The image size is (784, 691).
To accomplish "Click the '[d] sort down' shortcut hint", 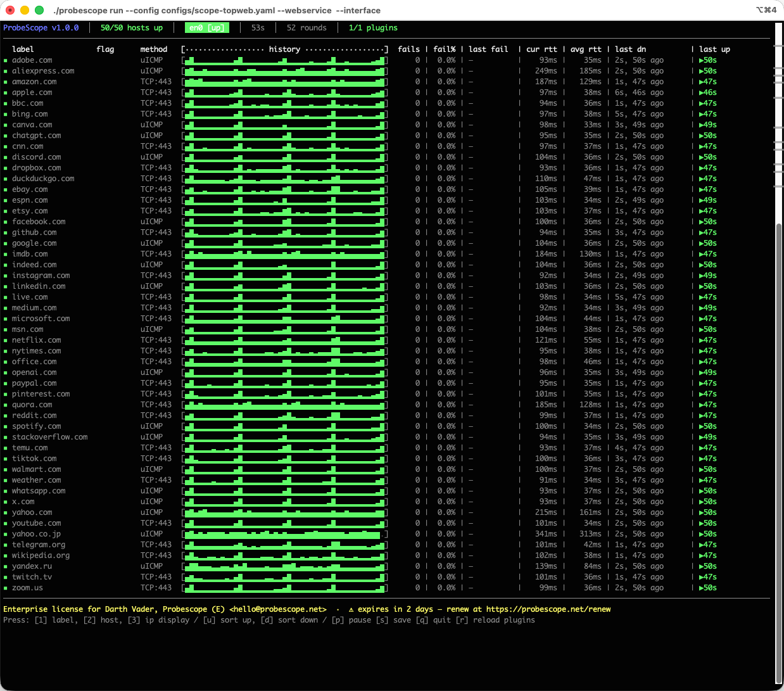I will click(289, 620).
